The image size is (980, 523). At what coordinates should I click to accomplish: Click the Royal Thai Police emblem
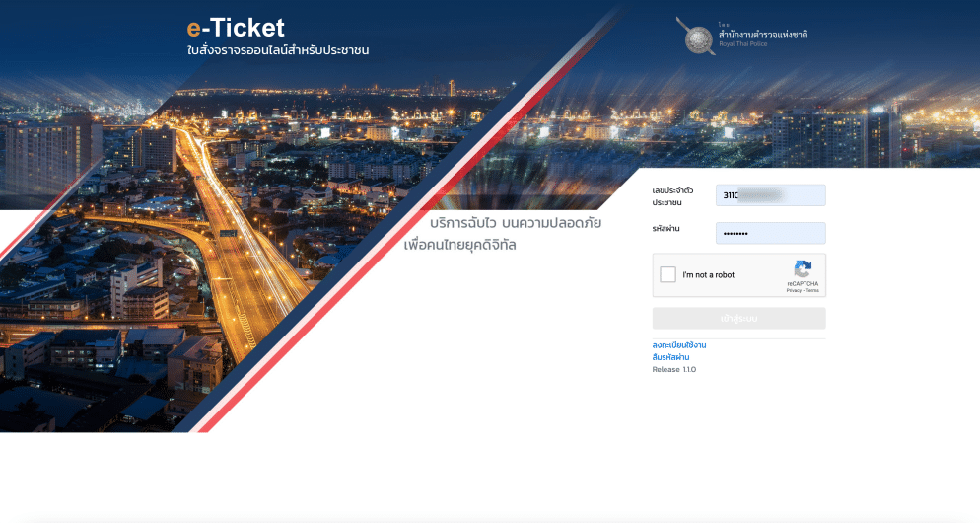coord(697,37)
